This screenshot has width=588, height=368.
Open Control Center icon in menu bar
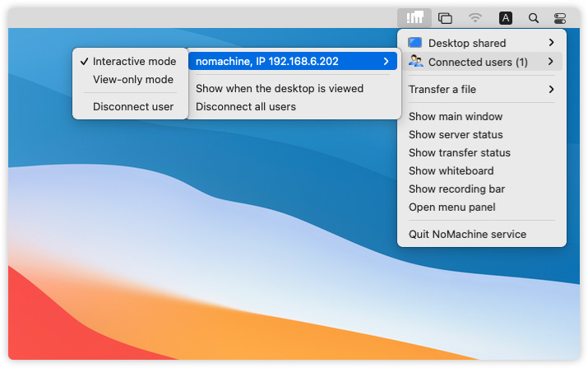coord(560,17)
